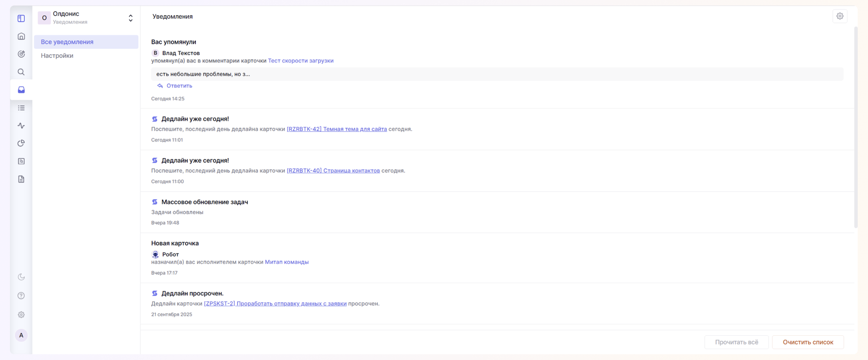Open the task list icon
The image size is (868, 360).
(21, 108)
